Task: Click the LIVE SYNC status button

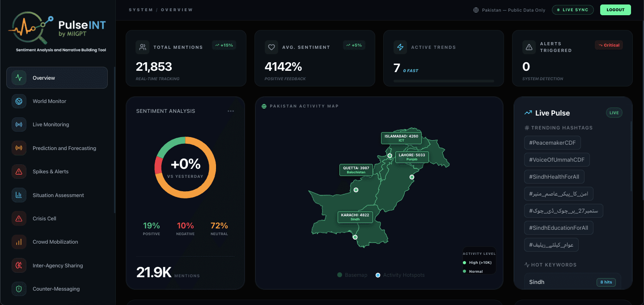Action: pos(573,10)
